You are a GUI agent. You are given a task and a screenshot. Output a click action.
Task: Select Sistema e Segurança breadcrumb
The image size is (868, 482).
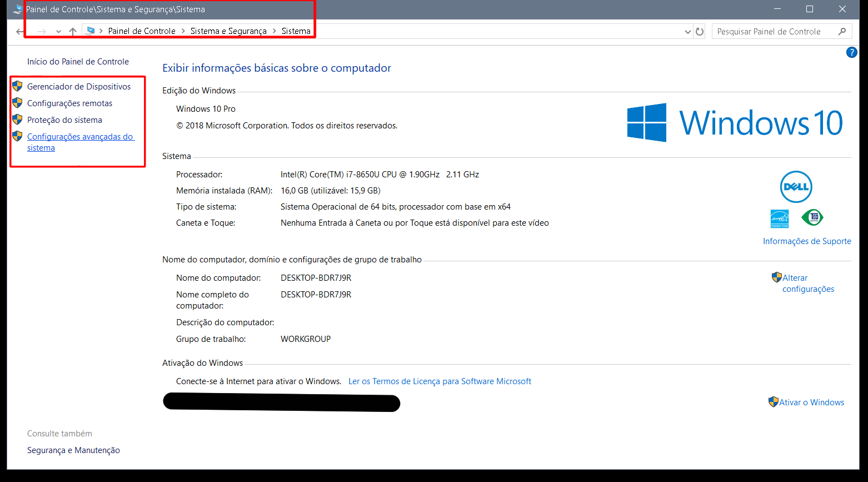228,31
